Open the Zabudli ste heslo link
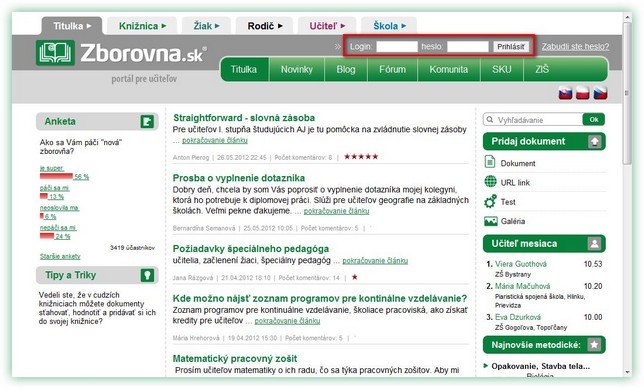 pyautogui.click(x=575, y=46)
